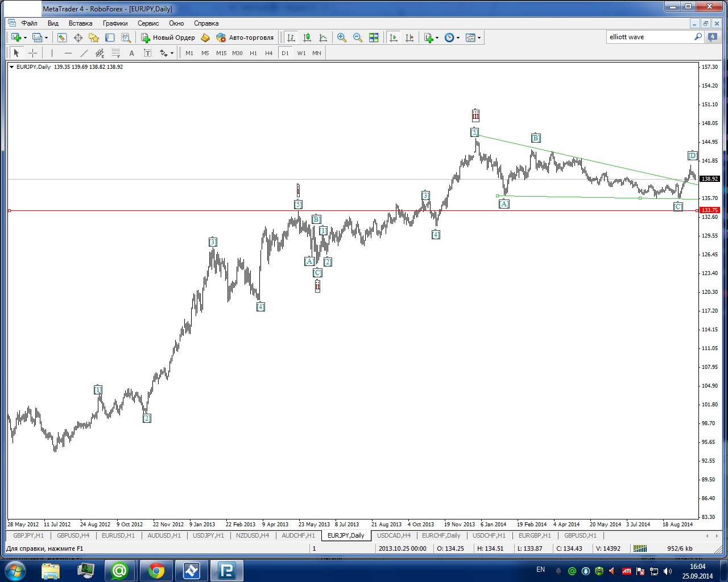
Task: Open the MetaEditor yellow book icon
Action: tap(205, 38)
